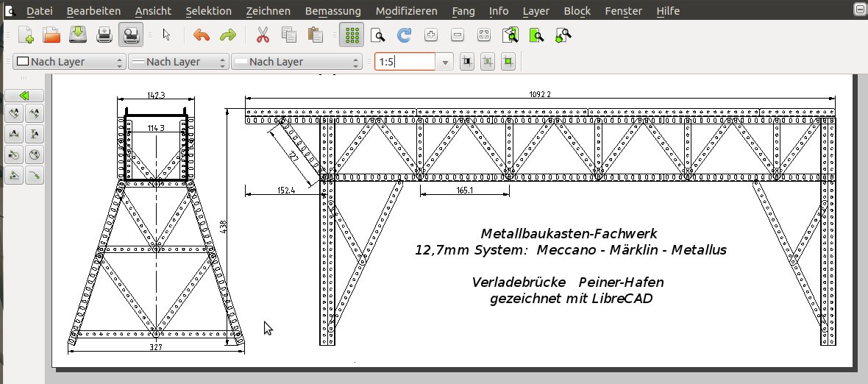Select the radial dimension tool

[x=14, y=155]
